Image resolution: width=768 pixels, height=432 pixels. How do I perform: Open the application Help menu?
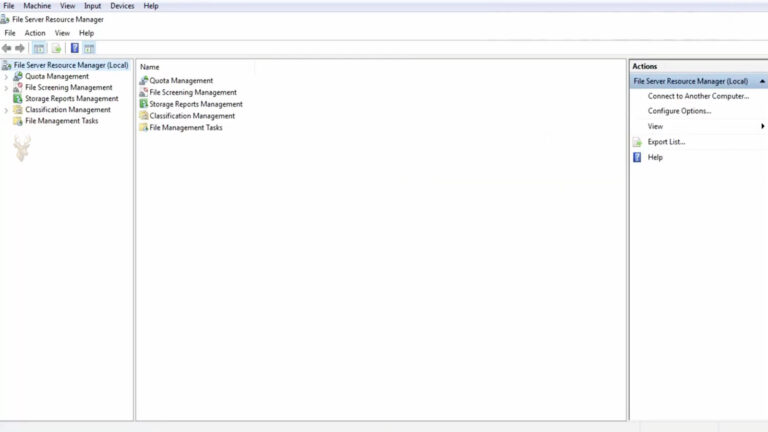tap(86, 33)
